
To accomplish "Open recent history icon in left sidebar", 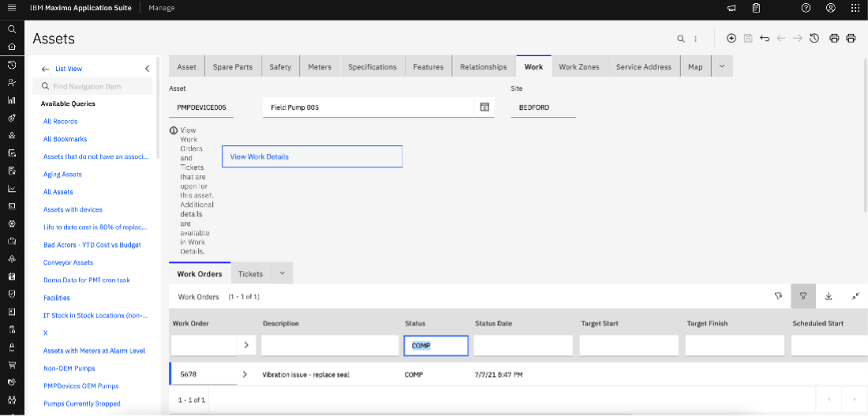I will tap(12, 65).
